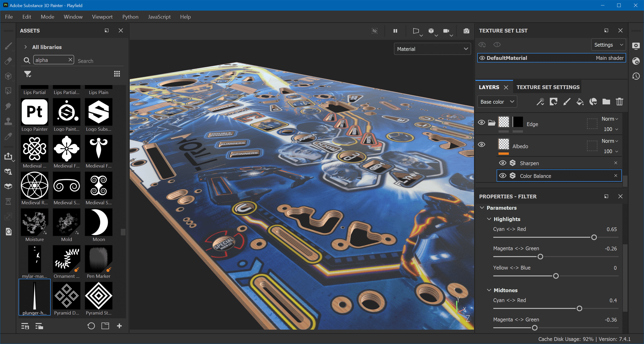Switch to Texture Set Settings tab

pyautogui.click(x=548, y=87)
